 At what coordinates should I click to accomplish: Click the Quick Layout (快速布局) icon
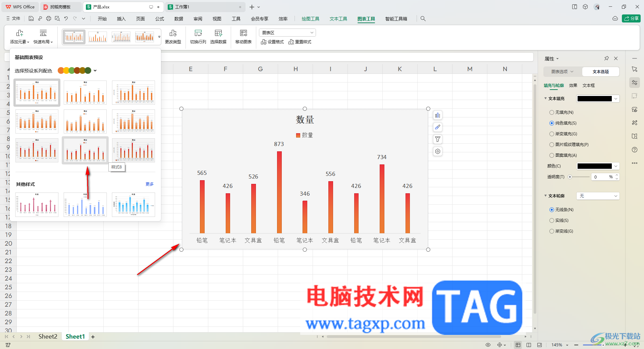coord(43,33)
